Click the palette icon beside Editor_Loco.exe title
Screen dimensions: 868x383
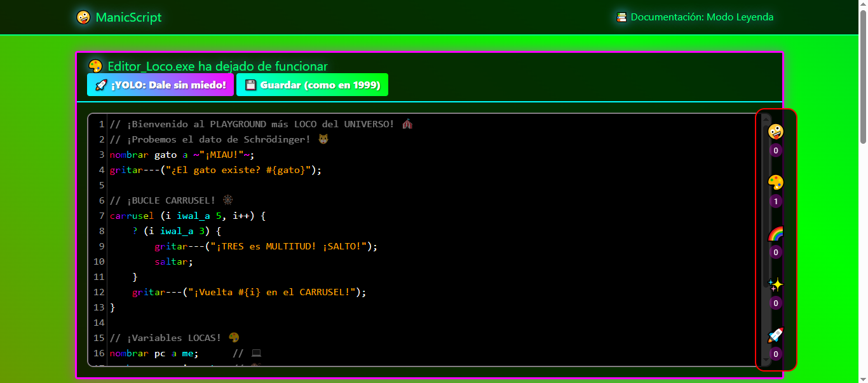[95, 66]
